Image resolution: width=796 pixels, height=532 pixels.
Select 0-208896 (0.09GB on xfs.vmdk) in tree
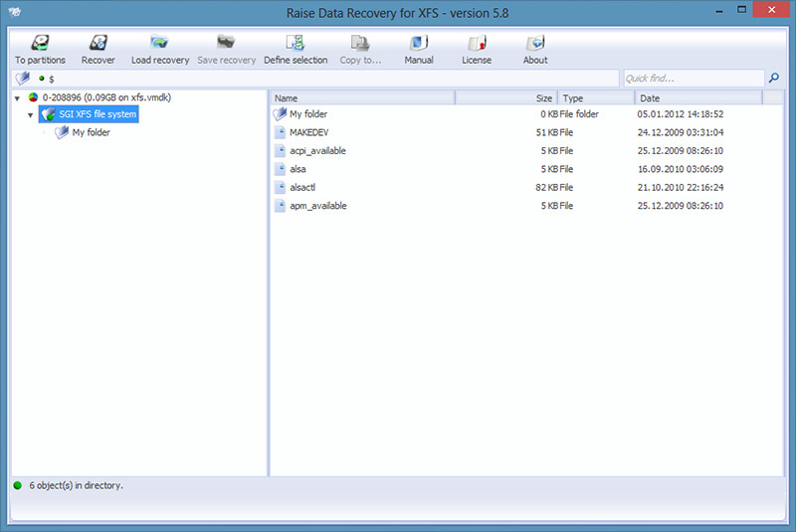point(106,97)
